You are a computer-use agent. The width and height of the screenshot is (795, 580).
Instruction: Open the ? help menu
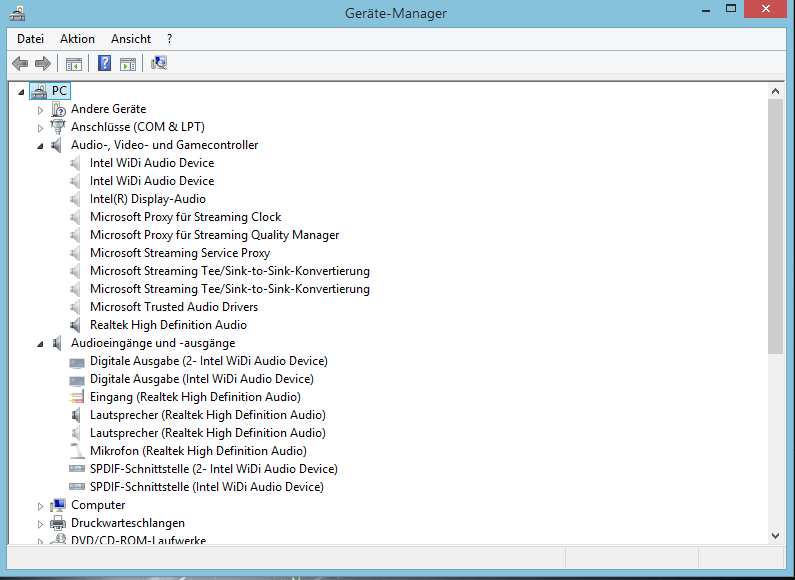(x=169, y=39)
